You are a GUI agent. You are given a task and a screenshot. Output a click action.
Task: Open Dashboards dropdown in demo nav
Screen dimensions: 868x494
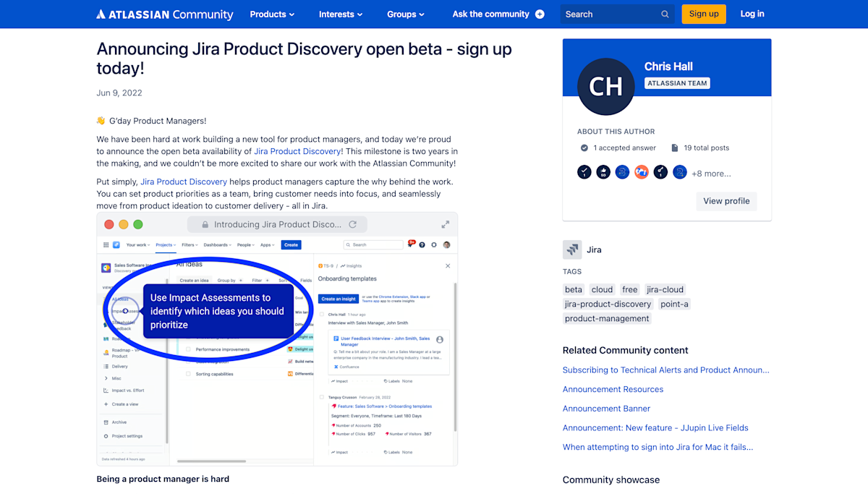click(x=218, y=244)
